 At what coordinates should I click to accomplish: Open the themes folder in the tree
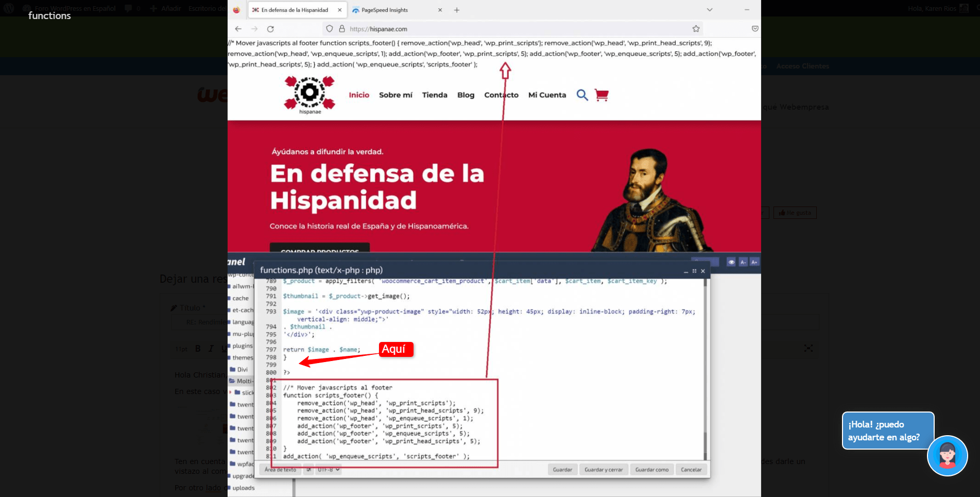coord(242,357)
